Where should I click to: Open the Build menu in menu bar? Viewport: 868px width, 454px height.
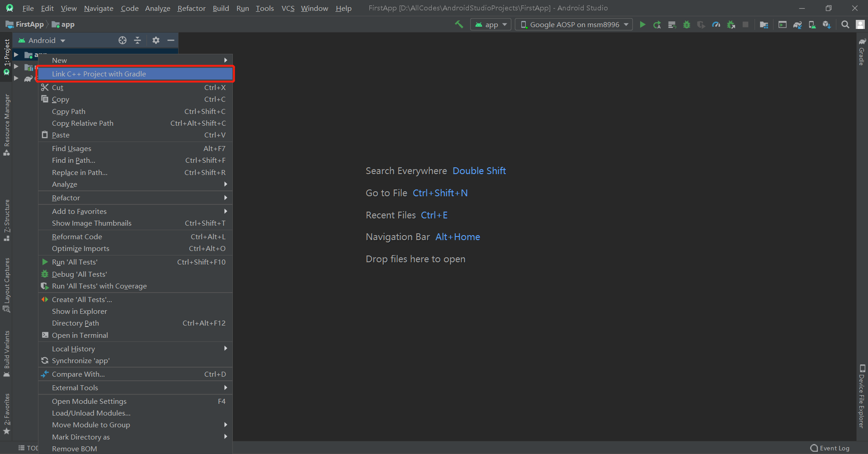(221, 8)
